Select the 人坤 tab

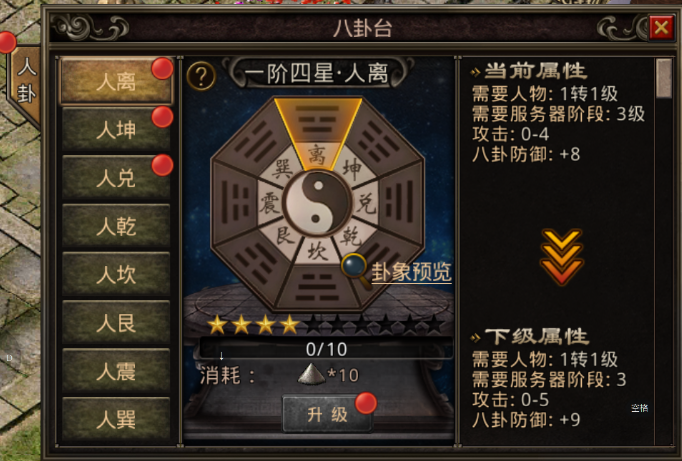pyautogui.click(x=116, y=130)
